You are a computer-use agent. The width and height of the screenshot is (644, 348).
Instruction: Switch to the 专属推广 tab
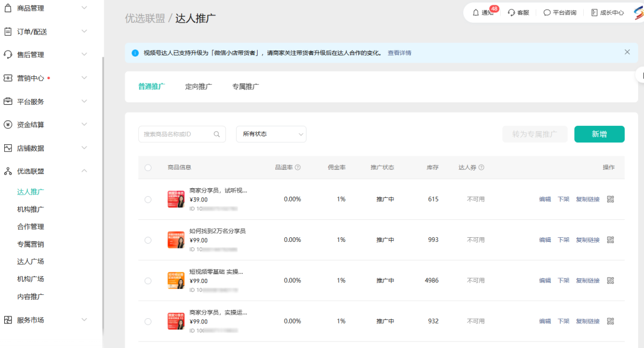point(246,86)
